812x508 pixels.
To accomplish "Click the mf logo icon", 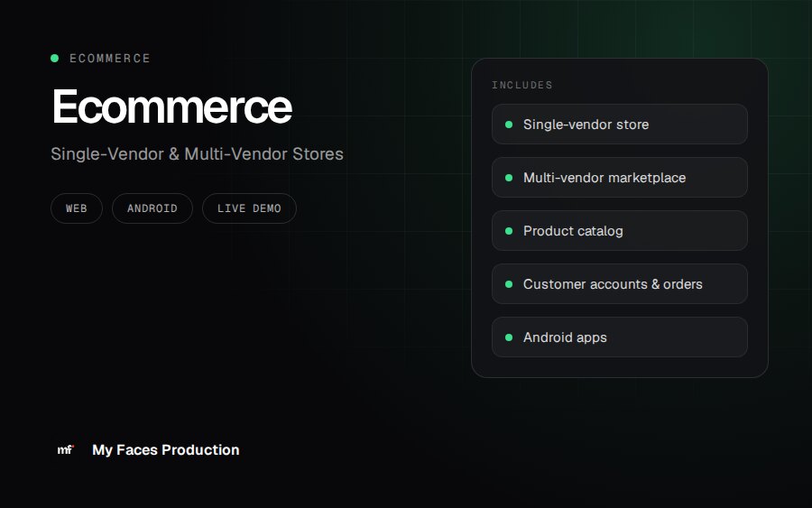I will (66, 449).
